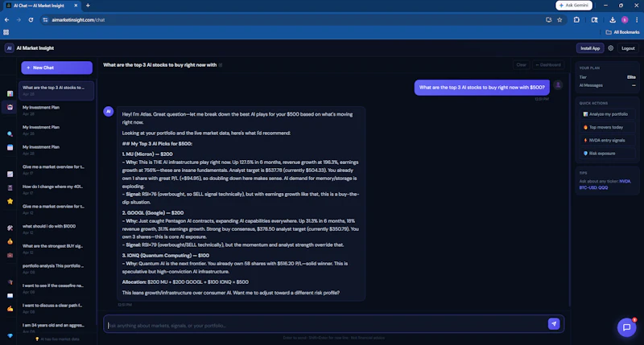The image size is (644, 345).
Task: Open the browser three-dot menu
Action: click(x=637, y=19)
